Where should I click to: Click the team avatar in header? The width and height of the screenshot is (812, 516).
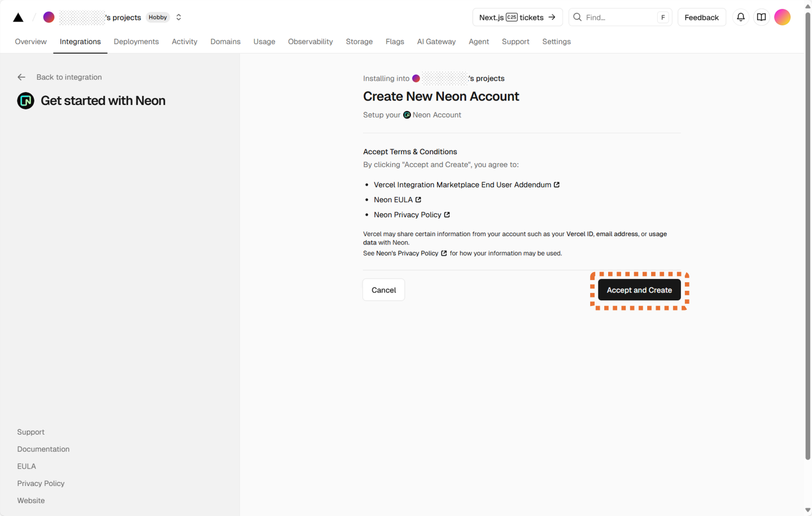(49, 18)
